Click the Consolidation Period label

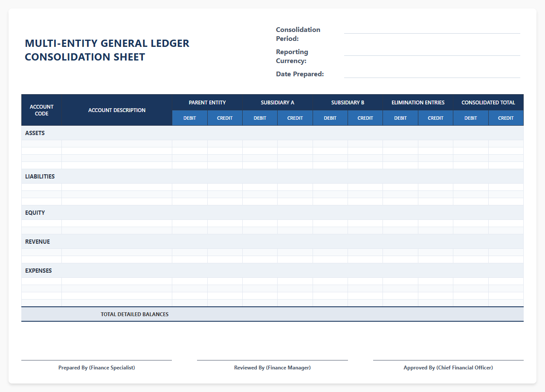click(298, 34)
